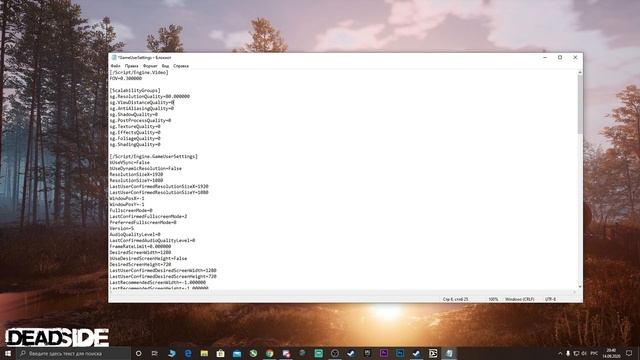The image size is (640, 360).
Task: Click the sg.AntiAliasingQuality=0 line
Action: [142, 109]
